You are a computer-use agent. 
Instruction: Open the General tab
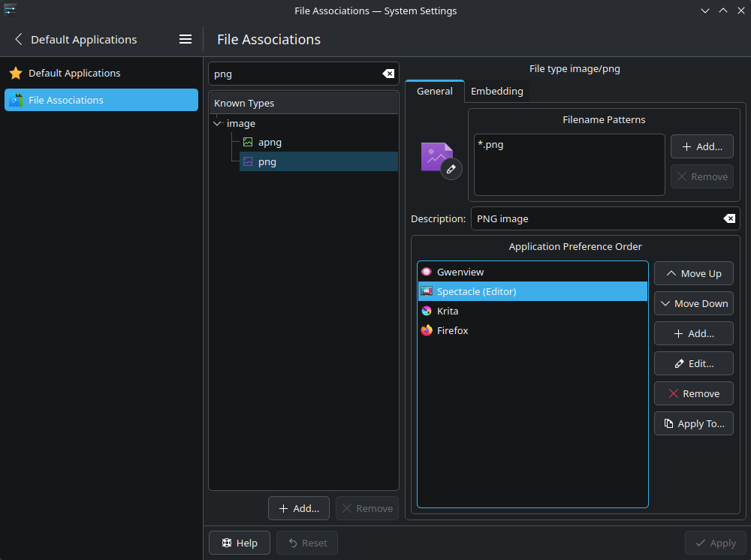point(434,91)
